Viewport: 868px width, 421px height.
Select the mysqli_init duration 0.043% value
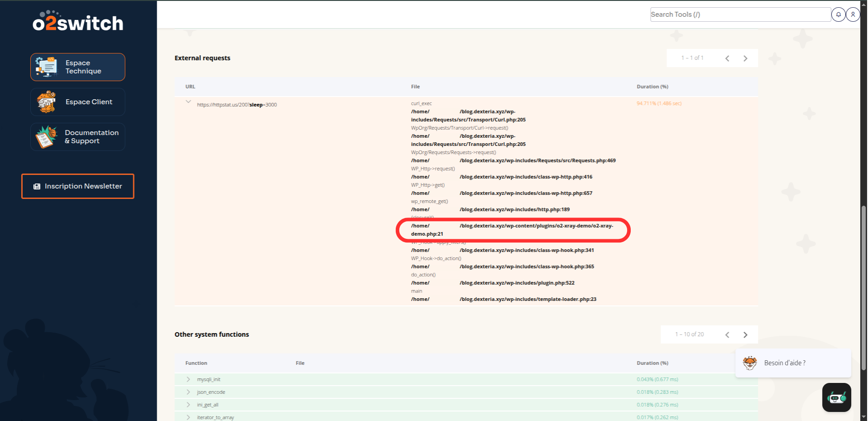657,379
